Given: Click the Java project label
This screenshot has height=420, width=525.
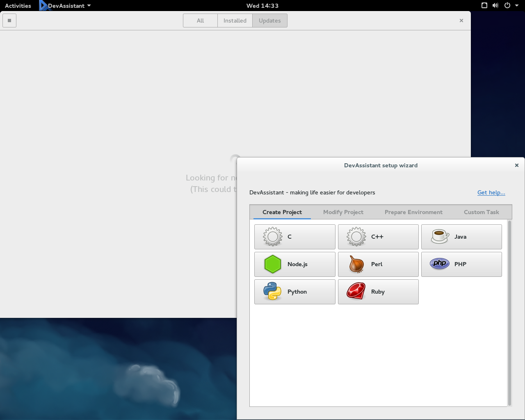Looking at the screenshot, I should 460,237.
